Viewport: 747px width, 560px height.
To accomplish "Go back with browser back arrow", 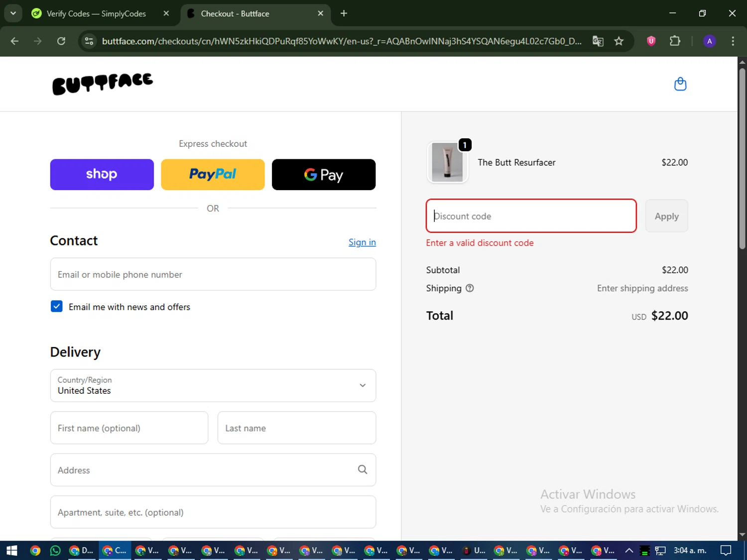I will pos(14,41).
